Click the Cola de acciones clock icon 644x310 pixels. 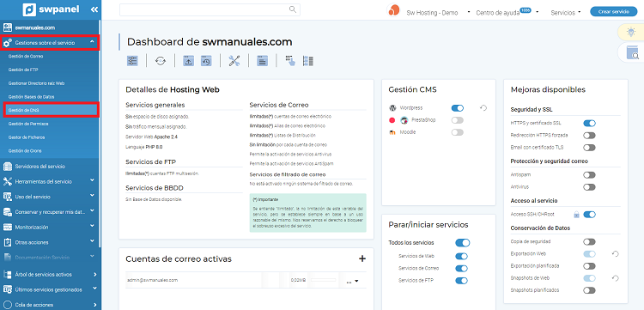coord(8,305)
